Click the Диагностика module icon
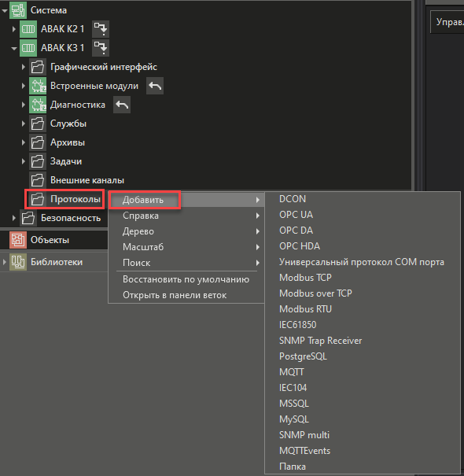Screen dimensions: 464x476 pos(38,105)
